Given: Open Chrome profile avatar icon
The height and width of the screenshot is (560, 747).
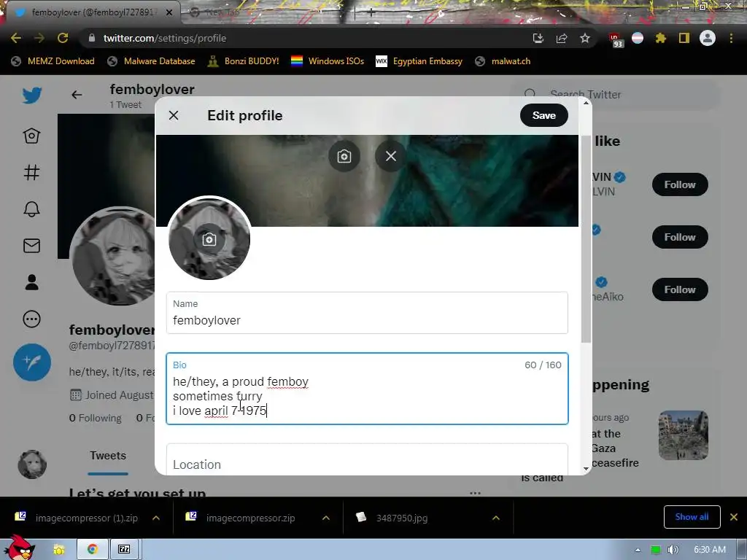Looking at the screenshot, I should tap(708, 38).
